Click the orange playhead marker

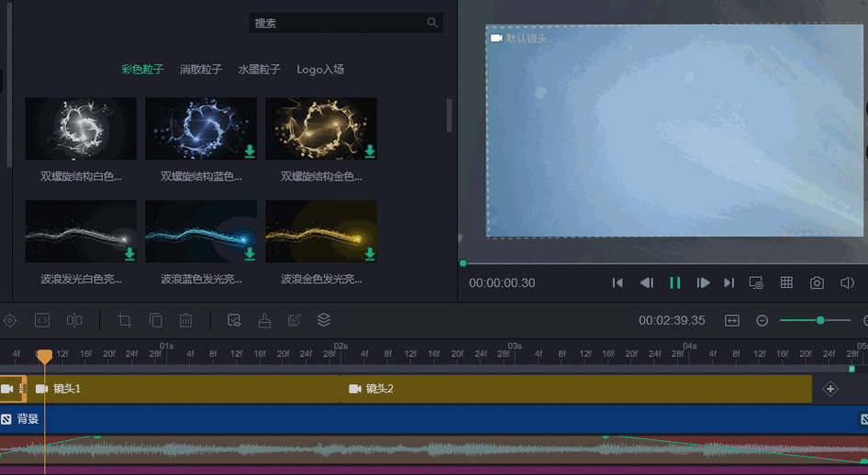click(45, 356)
